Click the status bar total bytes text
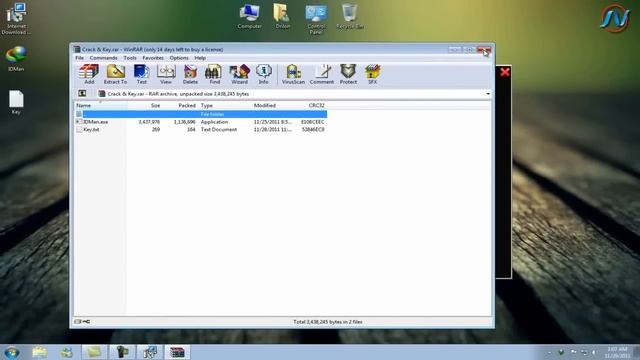Viewport: 640px width, 360px height. [328, 322]
